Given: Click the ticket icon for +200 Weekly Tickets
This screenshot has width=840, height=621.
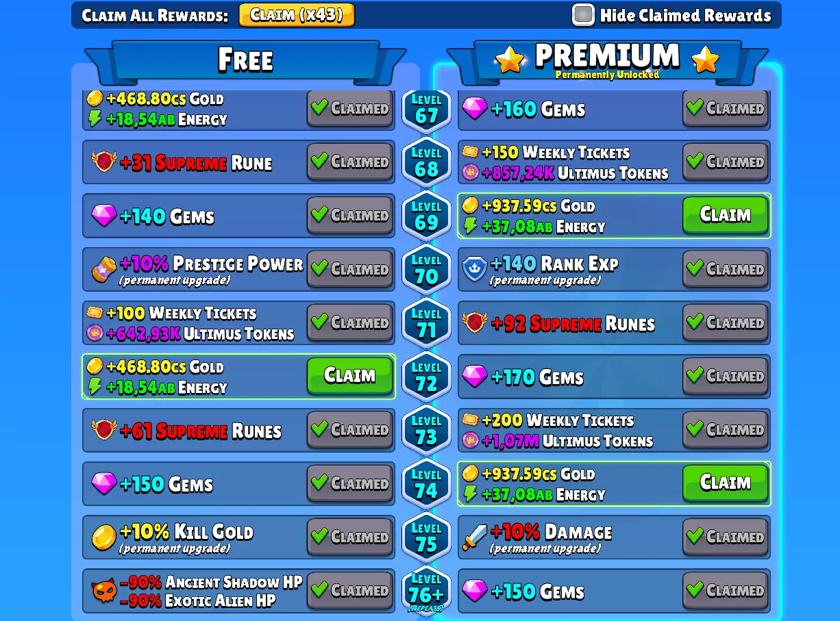Looking at the screenshot, I should pos(470,420).
